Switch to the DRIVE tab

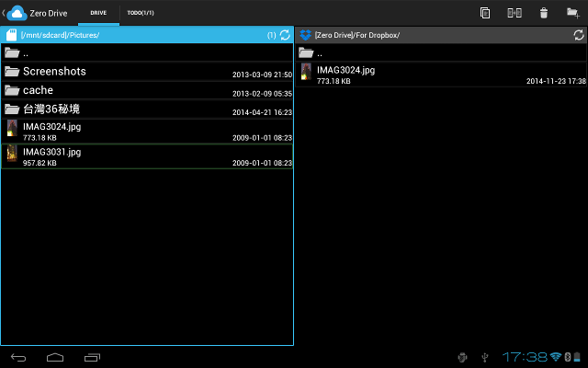pyautogui.click(x=98, y=13)
